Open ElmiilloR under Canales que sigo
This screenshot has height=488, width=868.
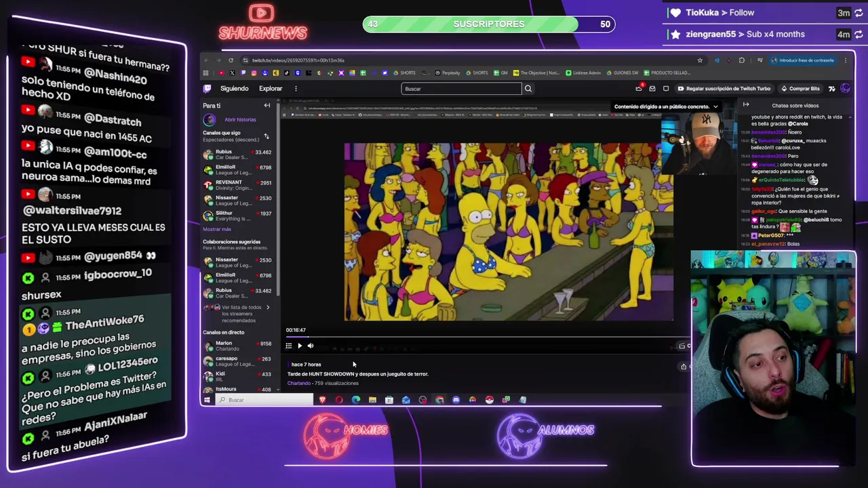point(237,169)
